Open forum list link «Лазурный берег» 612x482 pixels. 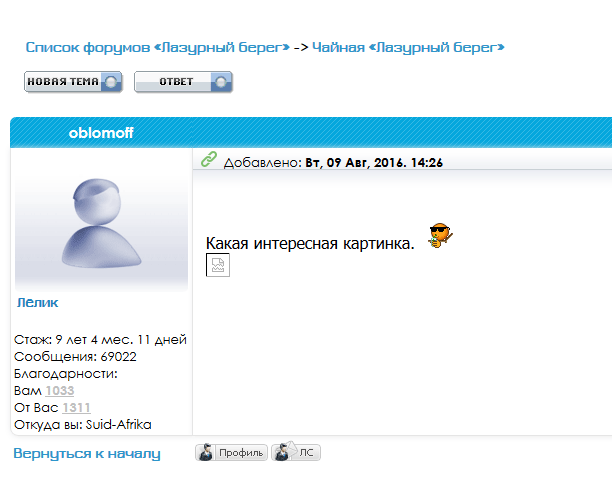(158, 47)
